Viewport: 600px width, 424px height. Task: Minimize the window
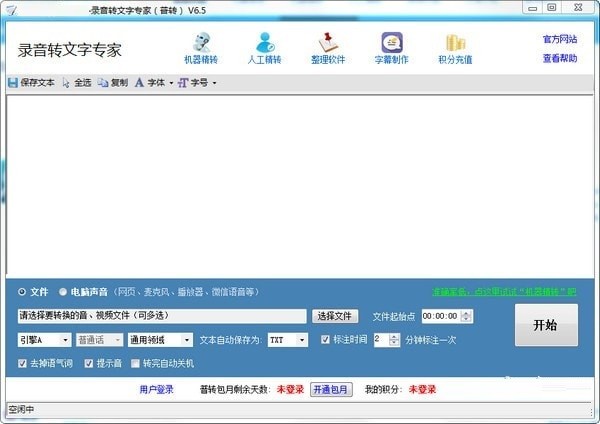[533, 8]
